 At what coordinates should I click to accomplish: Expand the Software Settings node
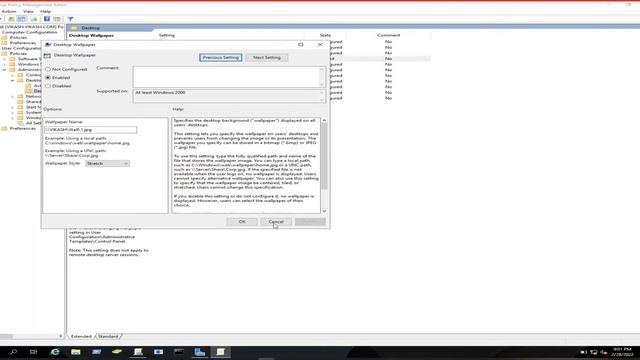[4, 59]
